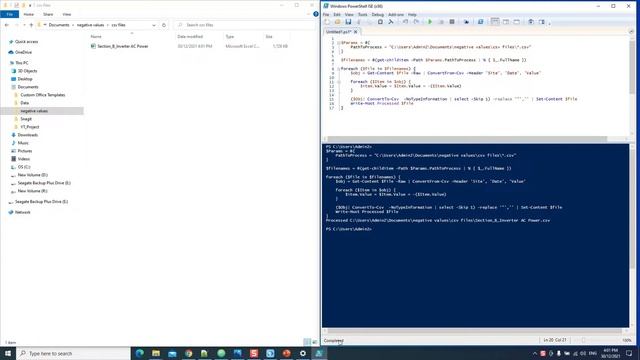Open Windows Start menu
Image resolution: width=640 pixels, height=360 pixels.
(8, 353)
